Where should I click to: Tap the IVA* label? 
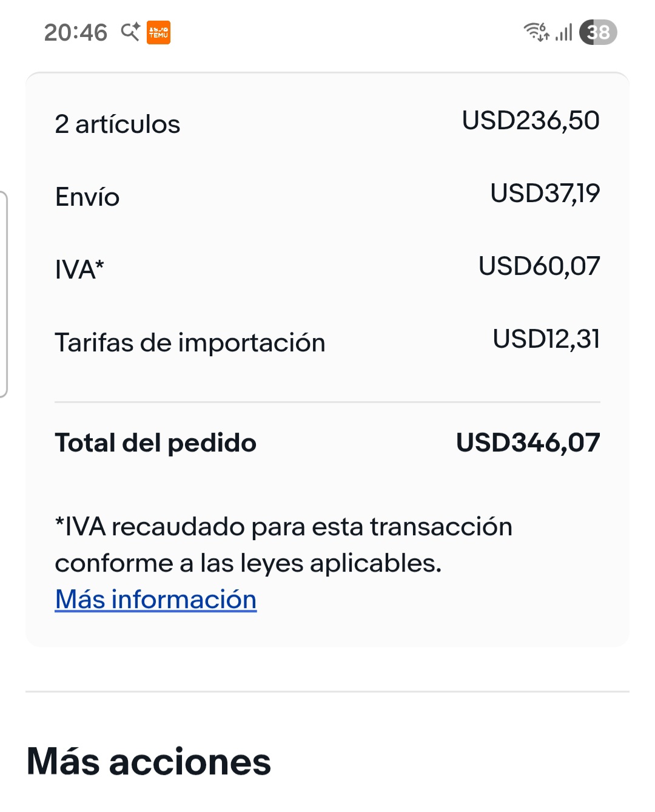click(79, 269)
